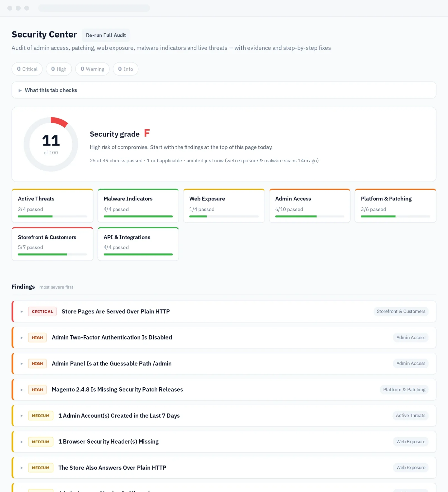Click Admin Access tag on Guessable Path finding
This screenshot has width=448, height=492.
pos(411,364)
